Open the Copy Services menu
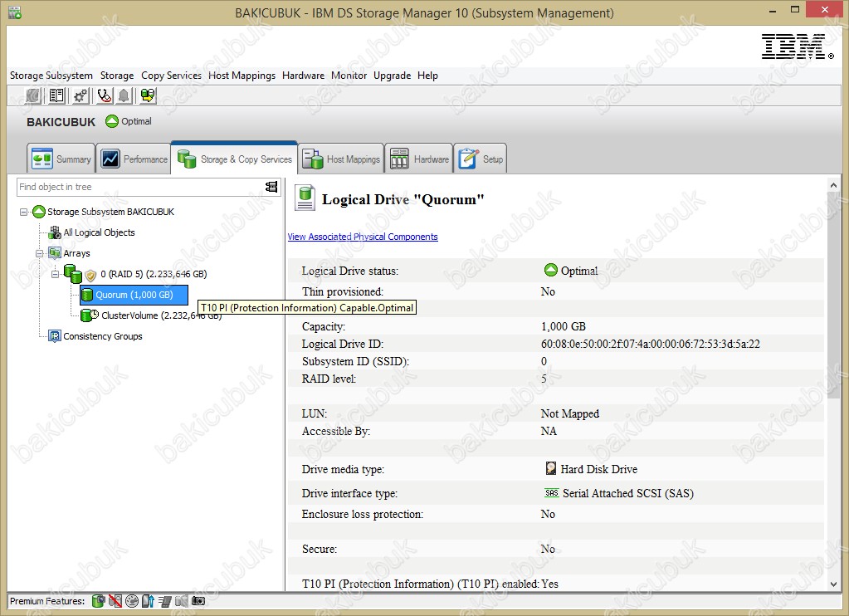 (171, 76)
